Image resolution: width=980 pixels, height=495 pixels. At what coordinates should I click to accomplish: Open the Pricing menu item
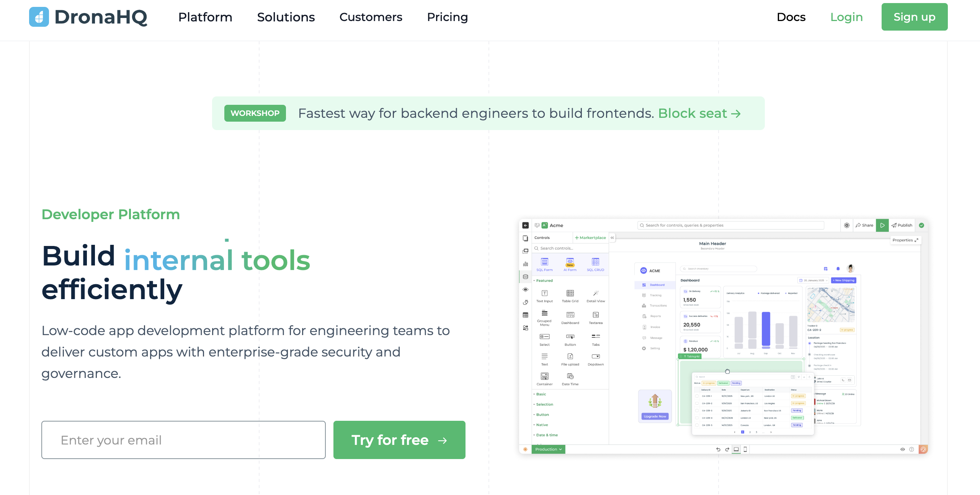point(447,17)
